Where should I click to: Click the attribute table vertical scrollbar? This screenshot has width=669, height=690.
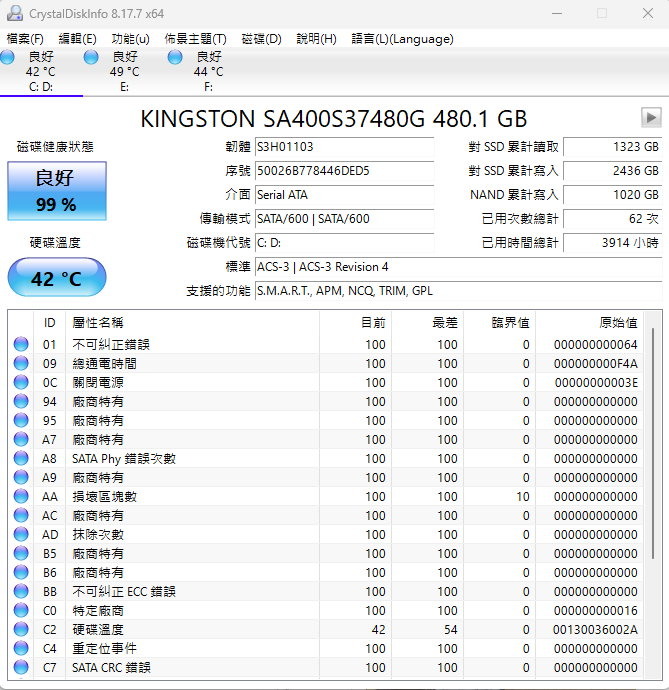click(x=653, y=444)
